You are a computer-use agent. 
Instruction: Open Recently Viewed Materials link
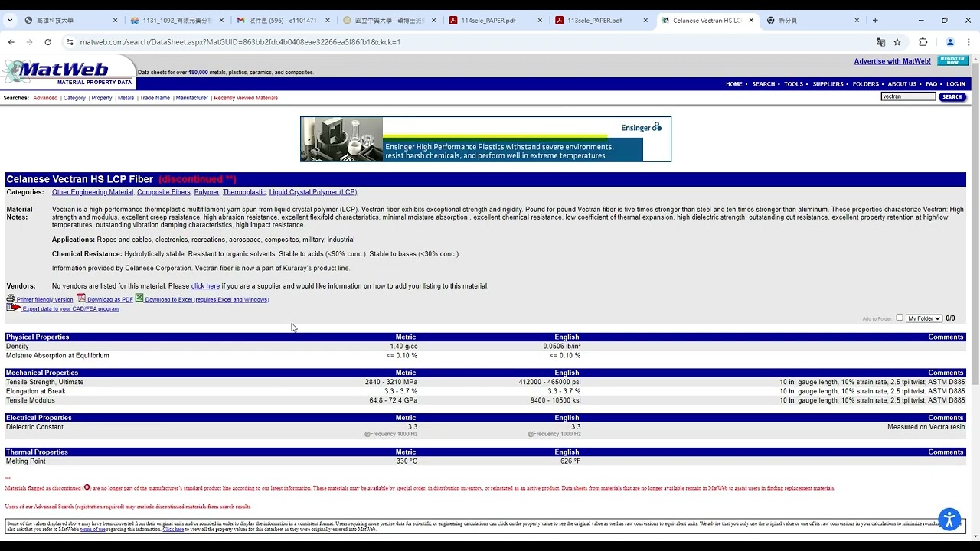(246, 98)
